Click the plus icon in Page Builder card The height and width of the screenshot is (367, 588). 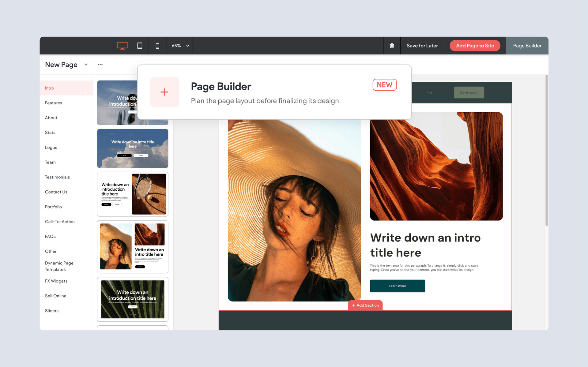164,92
